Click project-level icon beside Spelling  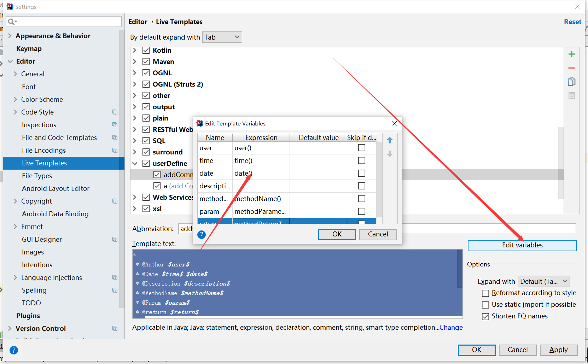pos(115,290)
